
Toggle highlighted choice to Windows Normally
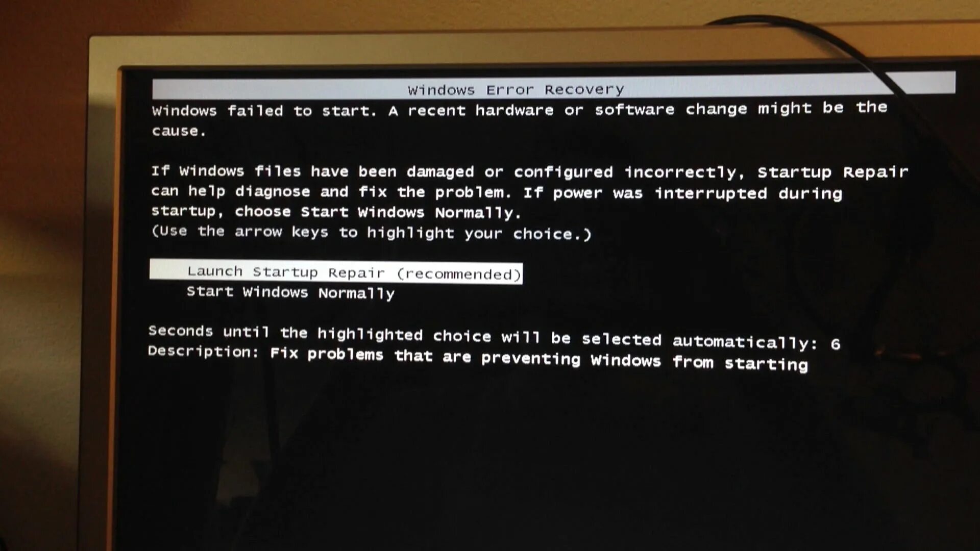(291, 292)
